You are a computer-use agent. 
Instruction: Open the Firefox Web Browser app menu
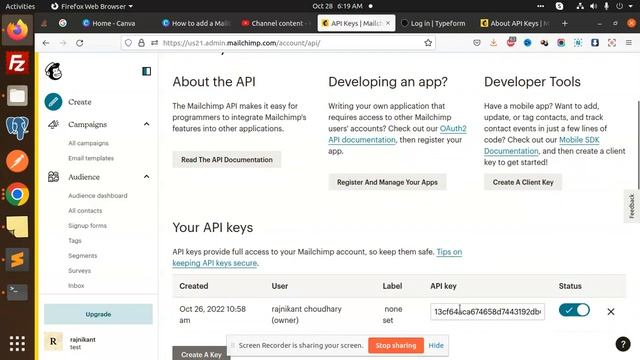click(x=92, y=6)
